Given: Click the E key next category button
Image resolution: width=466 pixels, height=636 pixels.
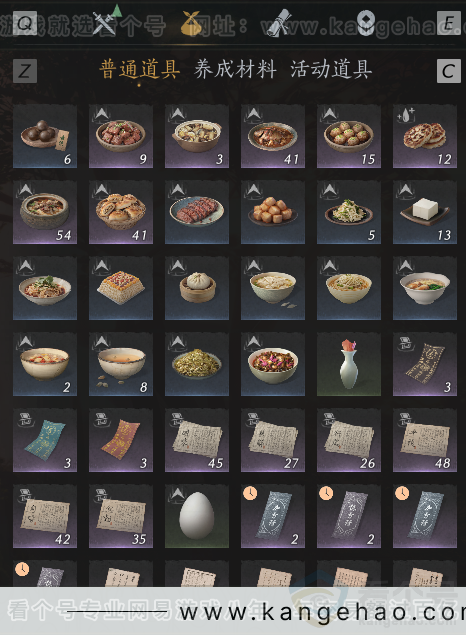Looking at the screenshot, I should pos(449,23).
